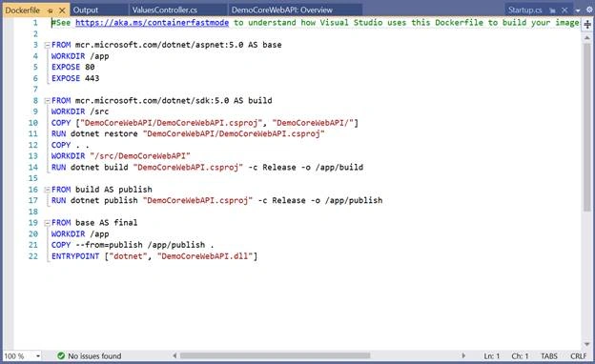Click the Ln: 1 status indicator
The height and width of the screenshot is (364, 595).
coord(491,356)
